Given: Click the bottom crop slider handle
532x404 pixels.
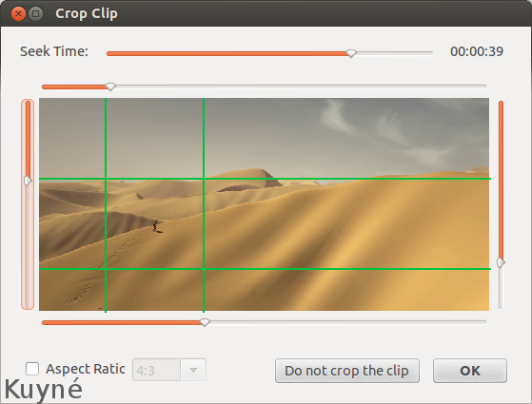Looking at the screenshot, I should pos(205,322).
